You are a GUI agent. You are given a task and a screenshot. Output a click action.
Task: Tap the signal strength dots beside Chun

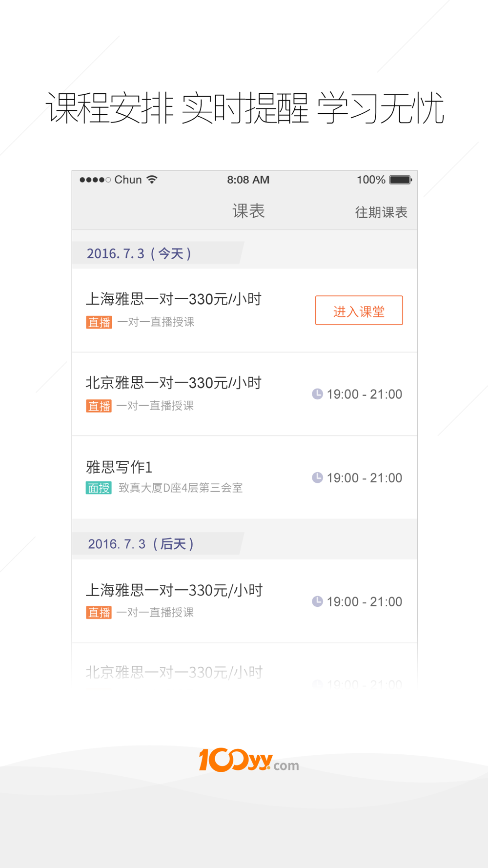95,180
